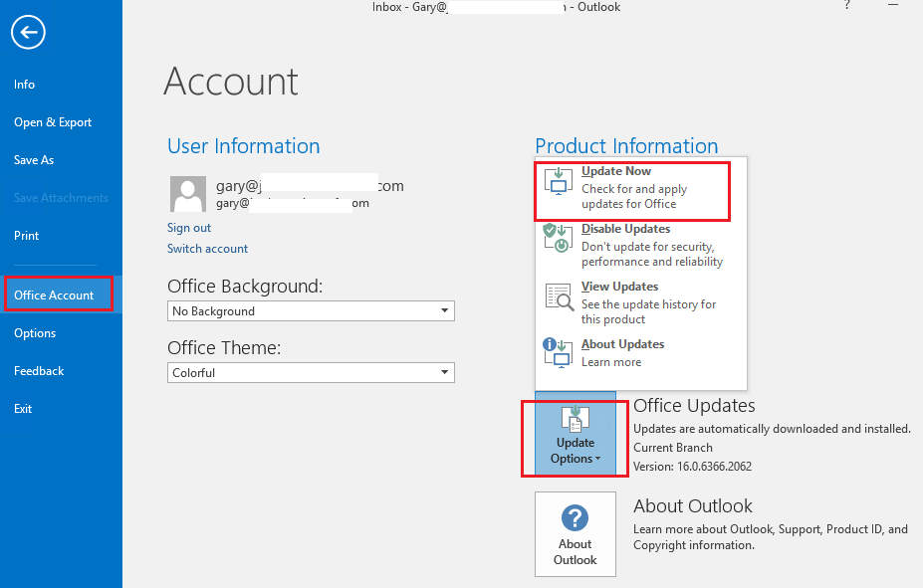The width and height of the screenshot is (923, 588).
Task: Click the View Updates magnifier icon
Action: point(560,296)
